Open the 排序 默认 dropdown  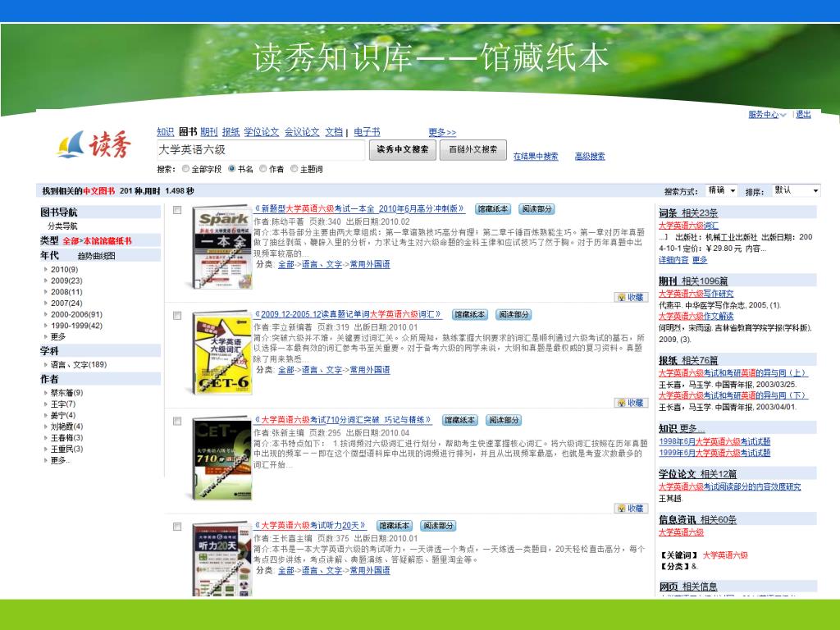(796, 190)
